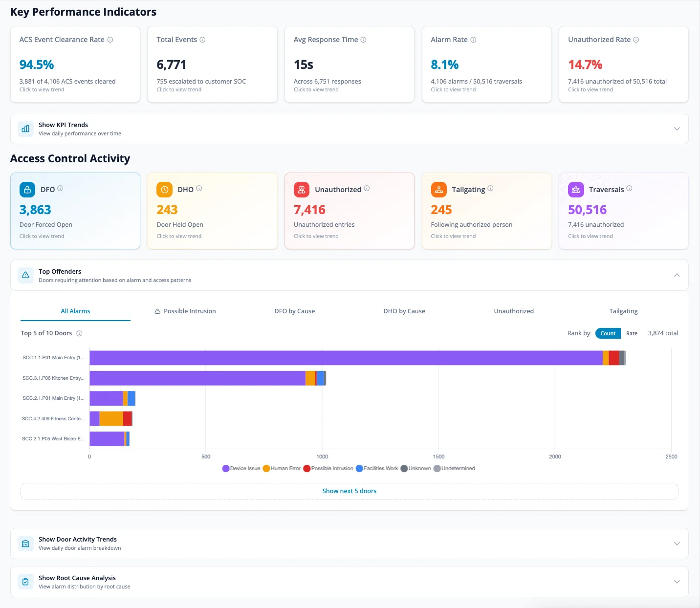Open the DFO Door Forced Open card
700x608 pixels.
75,211
